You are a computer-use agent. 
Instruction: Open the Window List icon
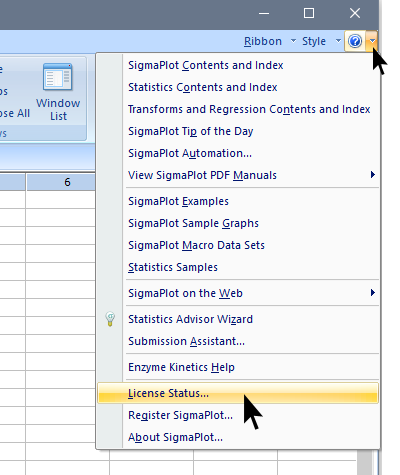click(58, 92)
